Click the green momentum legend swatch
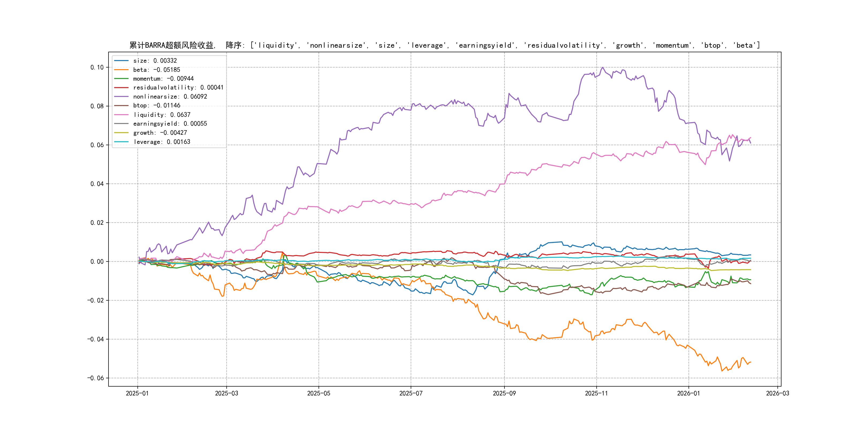 tap(121, 78)
